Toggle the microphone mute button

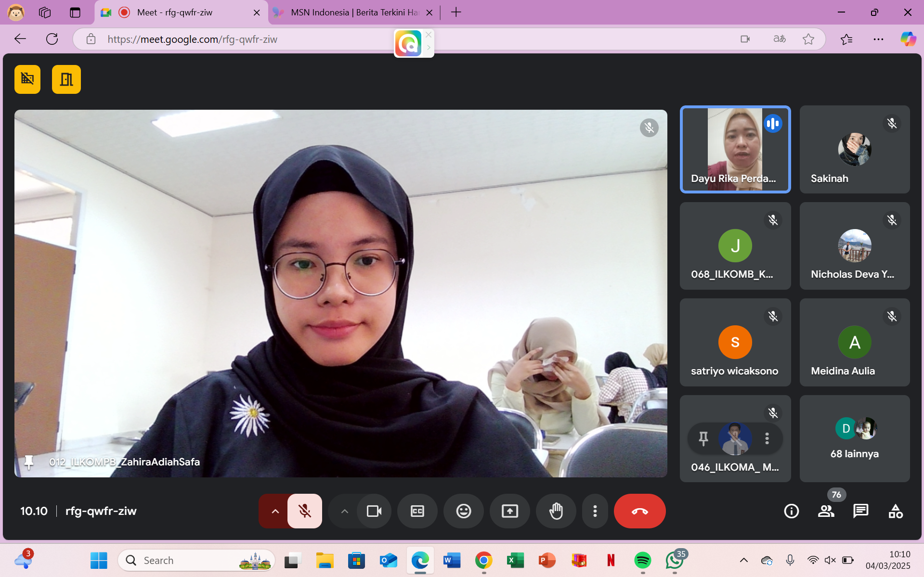pos(304,511)
